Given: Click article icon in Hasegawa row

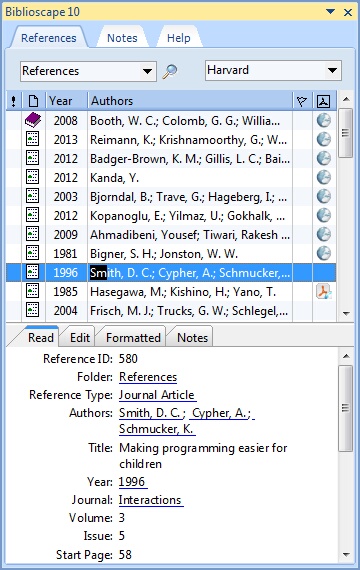Looking at the screenshot, I should click(32, 291).
